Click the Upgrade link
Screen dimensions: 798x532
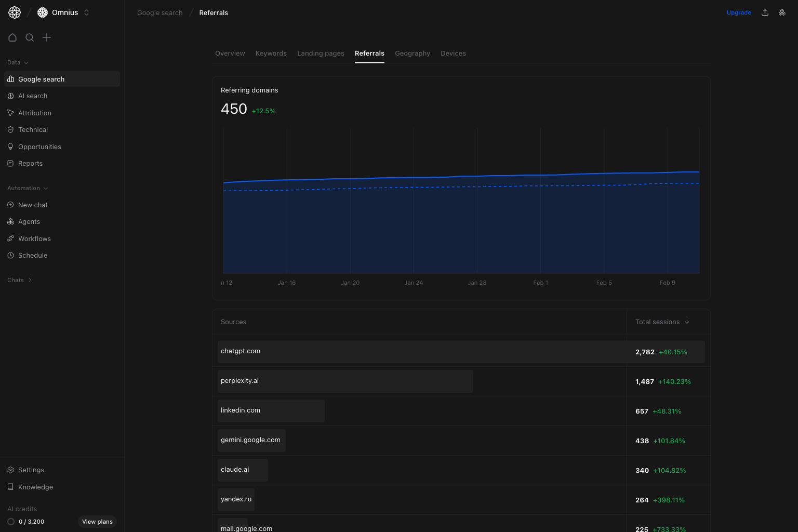739,12
